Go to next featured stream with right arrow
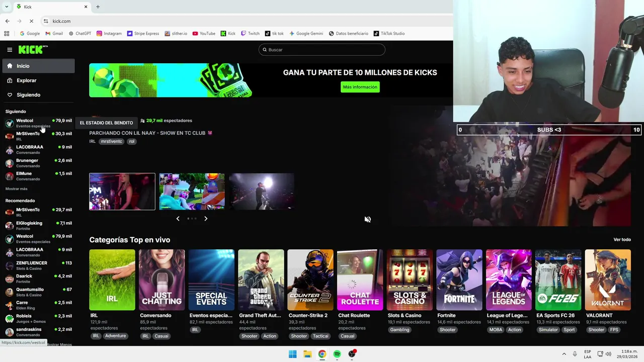This screenshot has width=644, height=362. [x=206, y=219]
